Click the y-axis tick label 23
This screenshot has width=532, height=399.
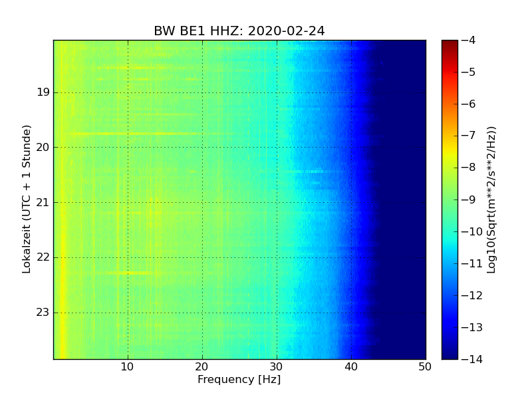pos(43,313)
